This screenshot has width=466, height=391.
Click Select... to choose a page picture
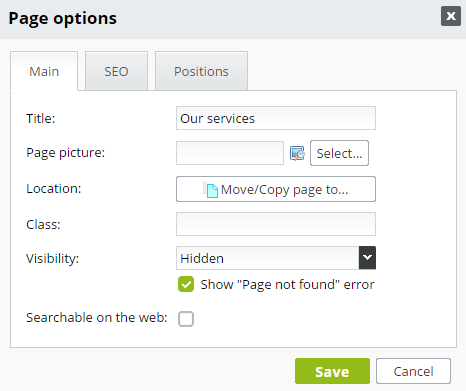[339, 153]
